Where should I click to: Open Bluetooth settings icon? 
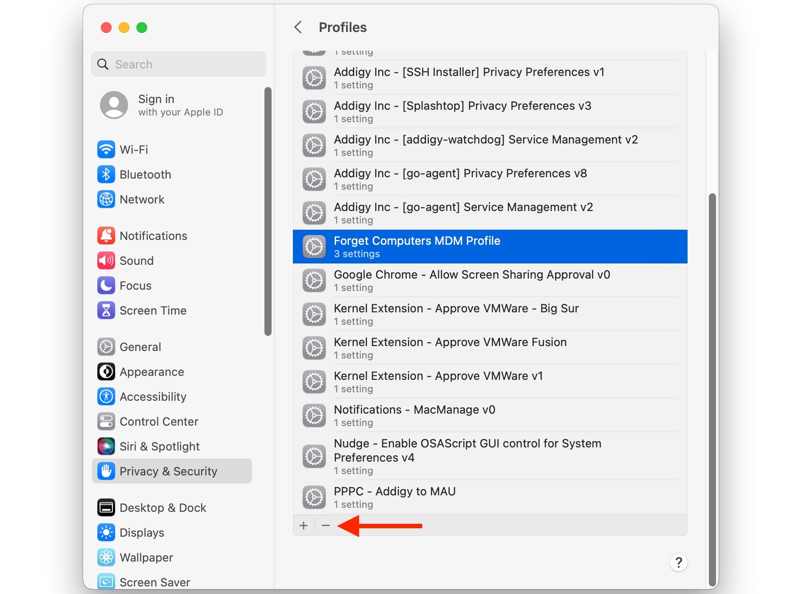(106, 174)
